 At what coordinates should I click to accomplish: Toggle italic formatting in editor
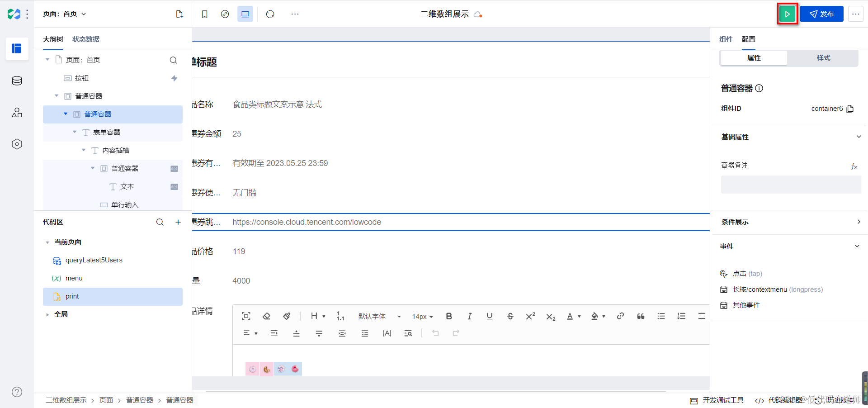469,316
